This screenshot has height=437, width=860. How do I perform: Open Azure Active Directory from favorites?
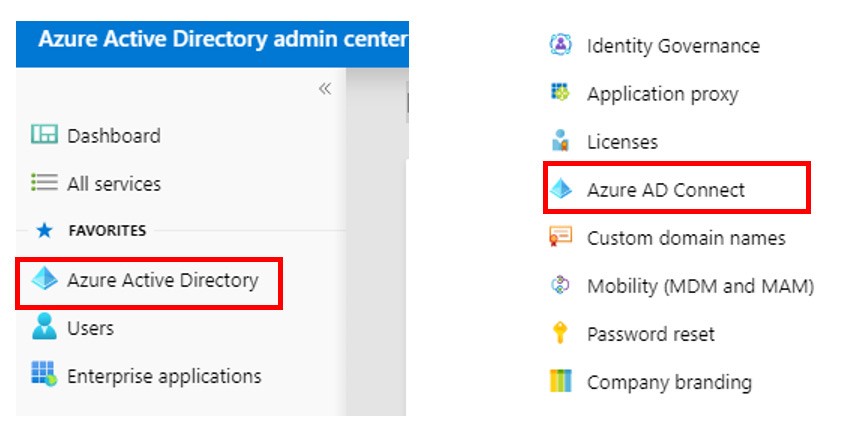(x=162, y=280)
